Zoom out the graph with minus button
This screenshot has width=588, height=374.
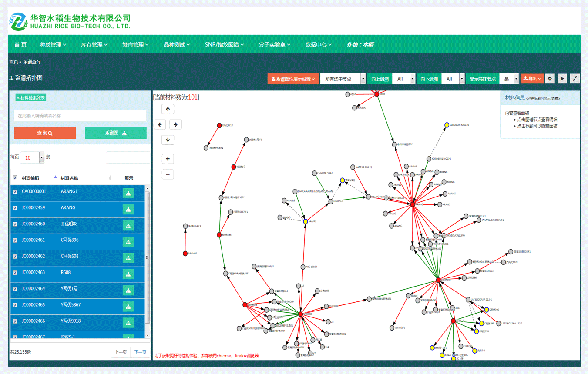168,174
